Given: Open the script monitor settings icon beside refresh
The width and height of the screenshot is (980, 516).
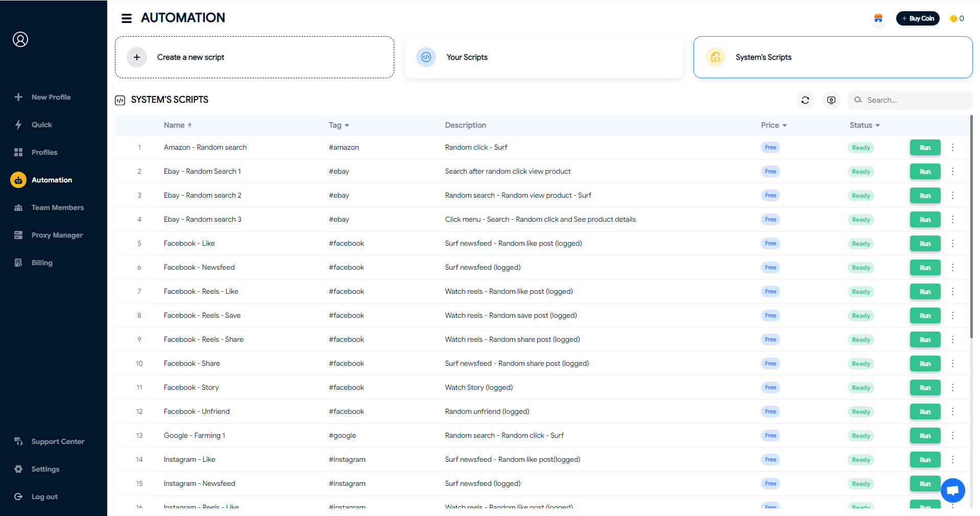Looking at the screenshot, I should pyautogui.click(x=831, y=100).
